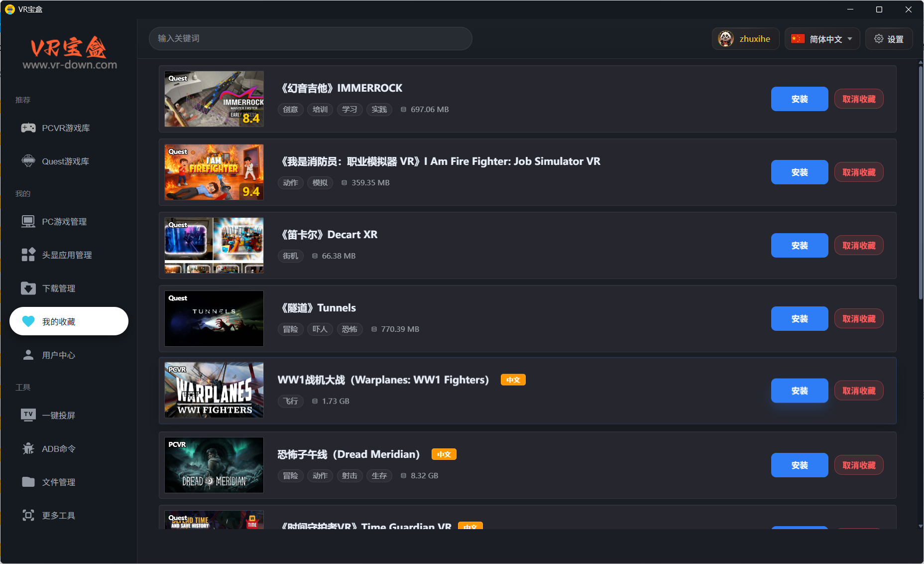Open the 设置 settings panel
924x564 pixels.
(889, 38)
